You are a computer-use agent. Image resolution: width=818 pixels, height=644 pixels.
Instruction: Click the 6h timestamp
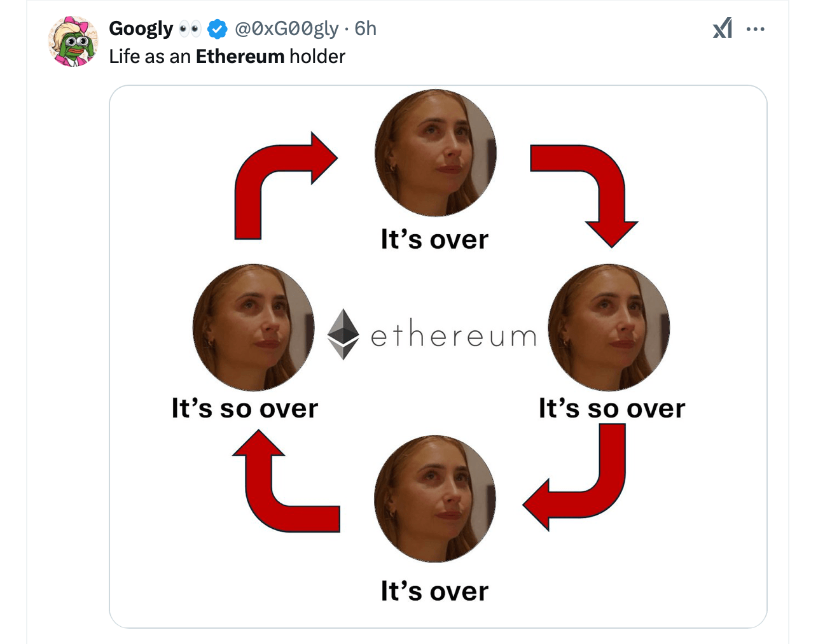tap(364, 28)
